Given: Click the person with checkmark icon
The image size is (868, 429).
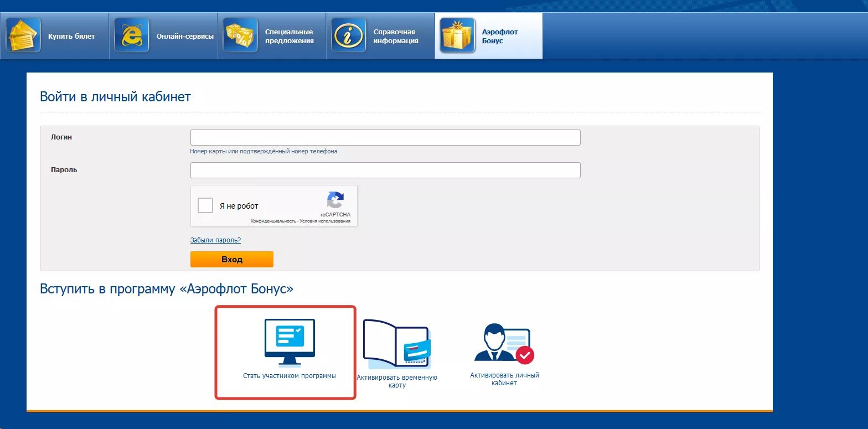Looking at the screenshot, I should (x=504, y=344).
